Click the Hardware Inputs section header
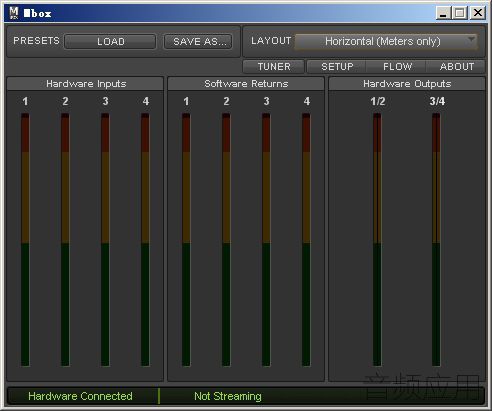Image resolution: width=492 pixels, height=411 pixels. click(x=85, y=84)
